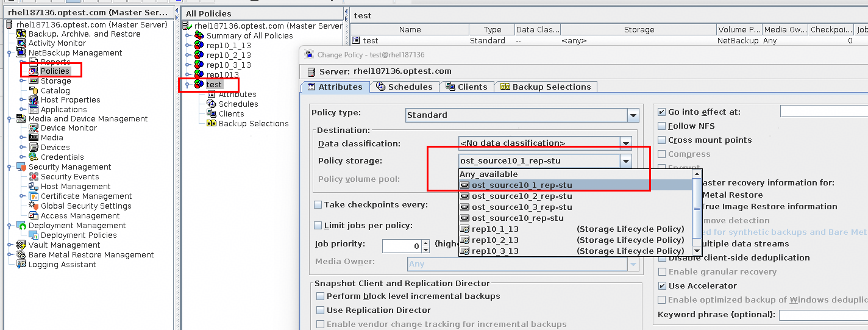Click the Go into effect date field
The height and width of the screenshot is (330, 868).
pos(824,111)
